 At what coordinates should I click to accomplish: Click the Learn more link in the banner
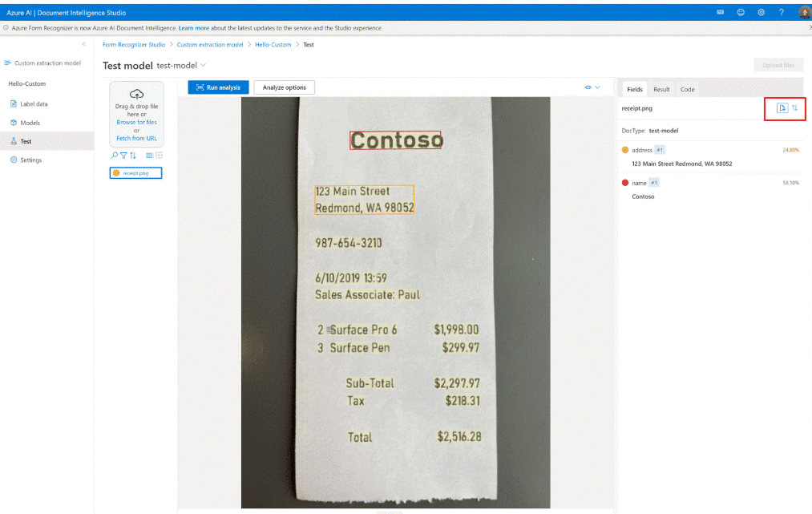[x=194, y=28]
